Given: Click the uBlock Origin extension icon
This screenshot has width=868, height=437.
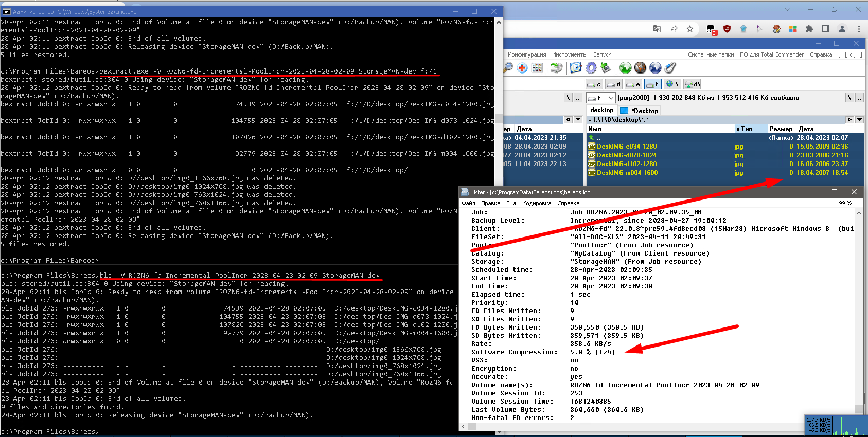Looking at the screenshot, I should pyautogui.click(x=727, y=29).
